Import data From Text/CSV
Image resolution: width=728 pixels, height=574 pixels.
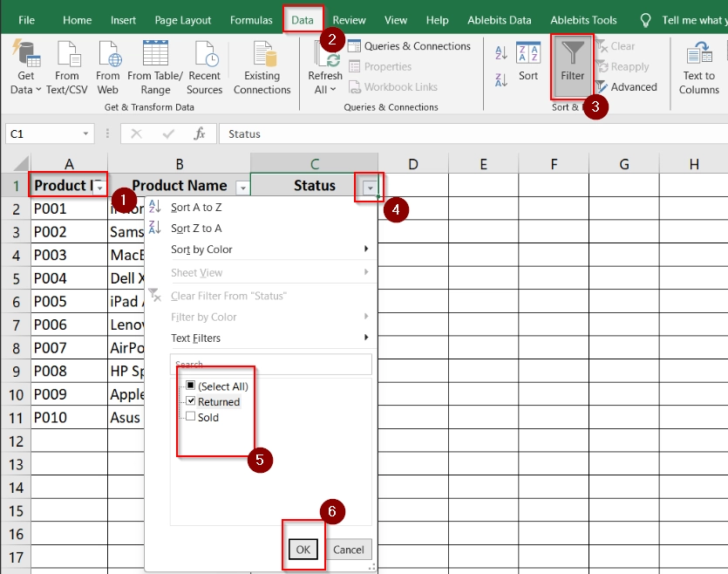click(x=67, y=67)
